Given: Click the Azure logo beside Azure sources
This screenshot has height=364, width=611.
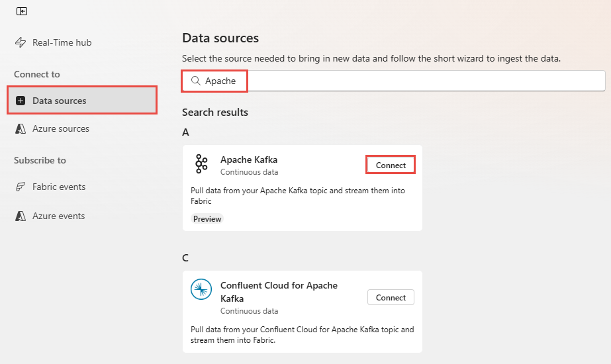Looking at the screenshot, I should (21, 128).
